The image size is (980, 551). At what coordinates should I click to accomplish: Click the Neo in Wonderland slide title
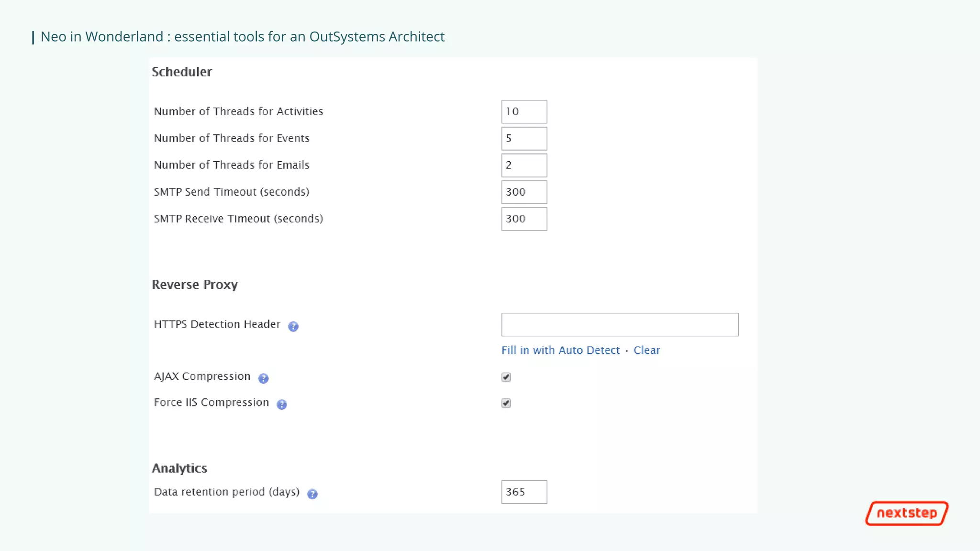[x=242, y=37]
